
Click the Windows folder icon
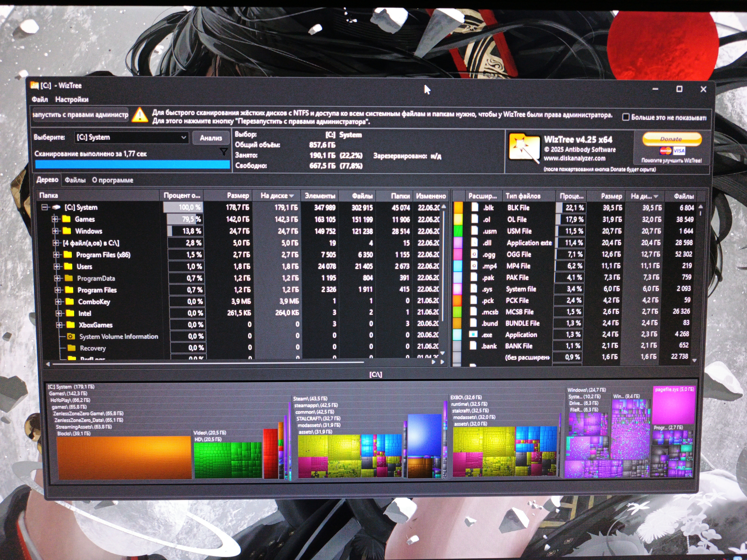[67, 231]
